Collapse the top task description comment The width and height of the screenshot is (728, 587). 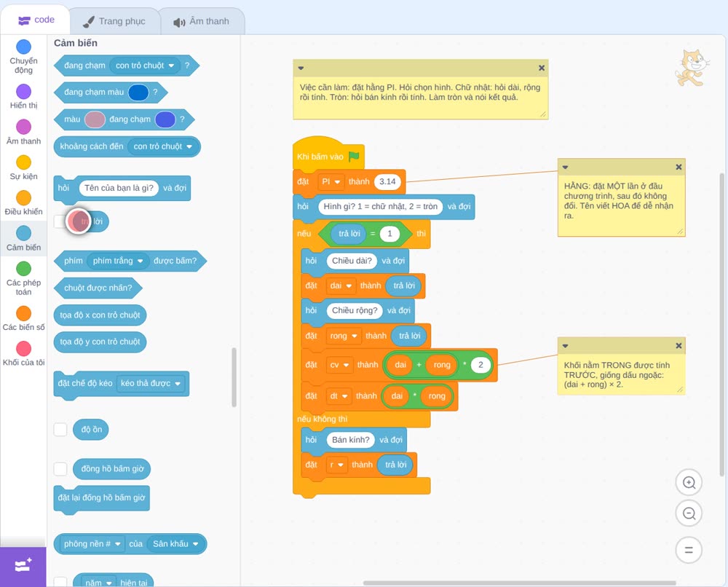click(x=301, y=68)
